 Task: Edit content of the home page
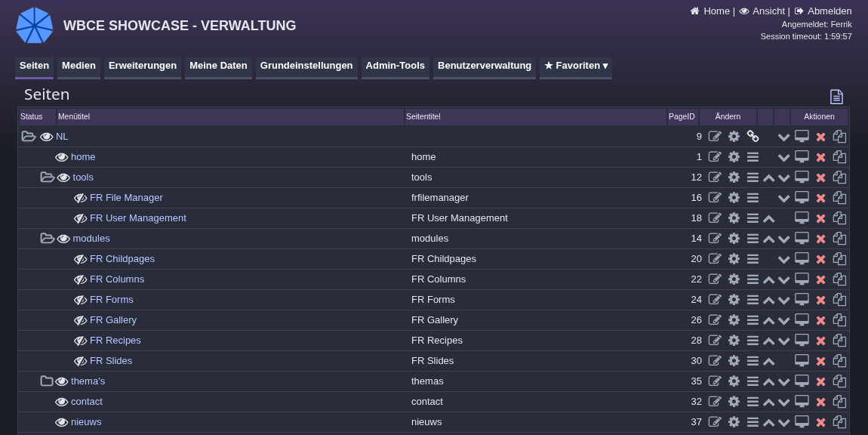pos(715,157)
